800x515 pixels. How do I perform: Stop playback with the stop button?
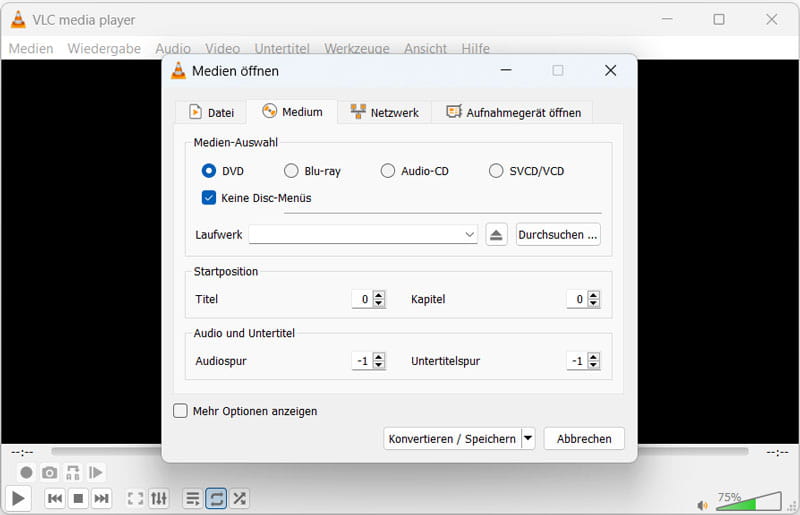coord(78,498)
